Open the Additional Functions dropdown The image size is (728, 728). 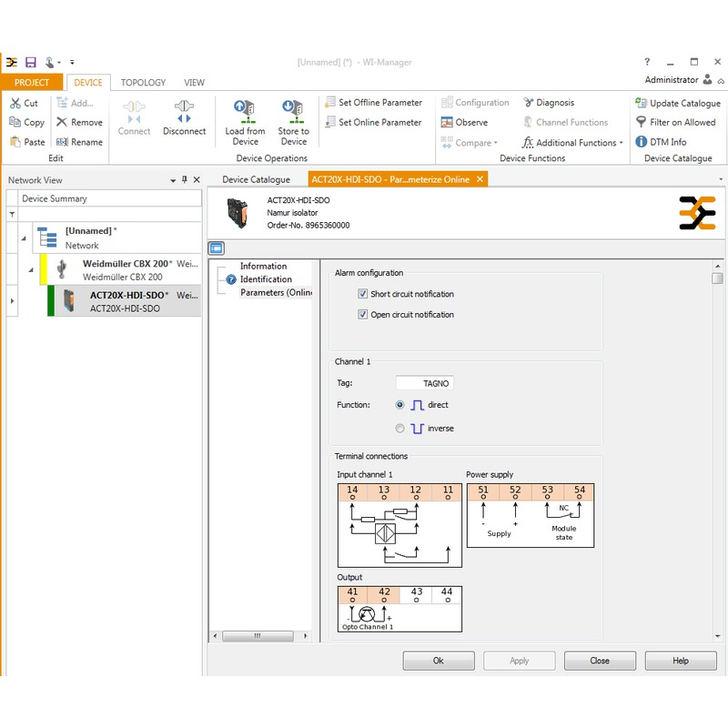[572, 142]
